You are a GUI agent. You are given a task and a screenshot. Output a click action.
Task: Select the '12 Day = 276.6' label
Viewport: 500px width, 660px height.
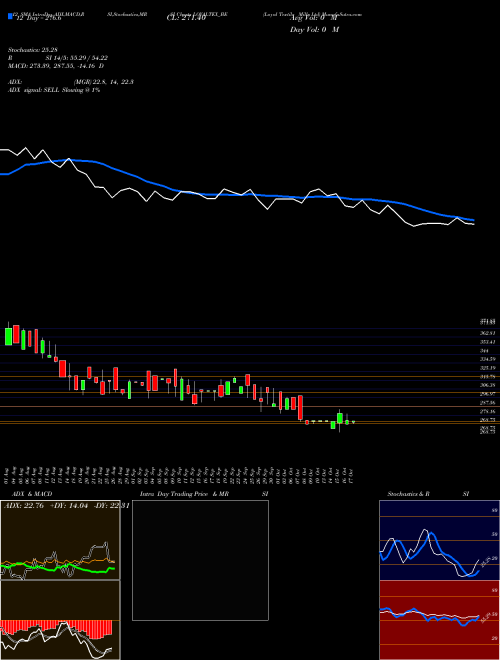38,19
